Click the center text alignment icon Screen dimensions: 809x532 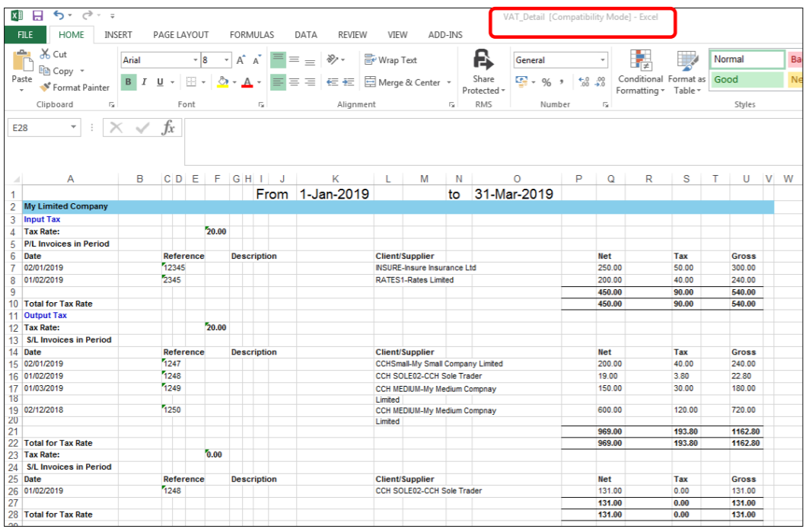click(x=294, y=82)
